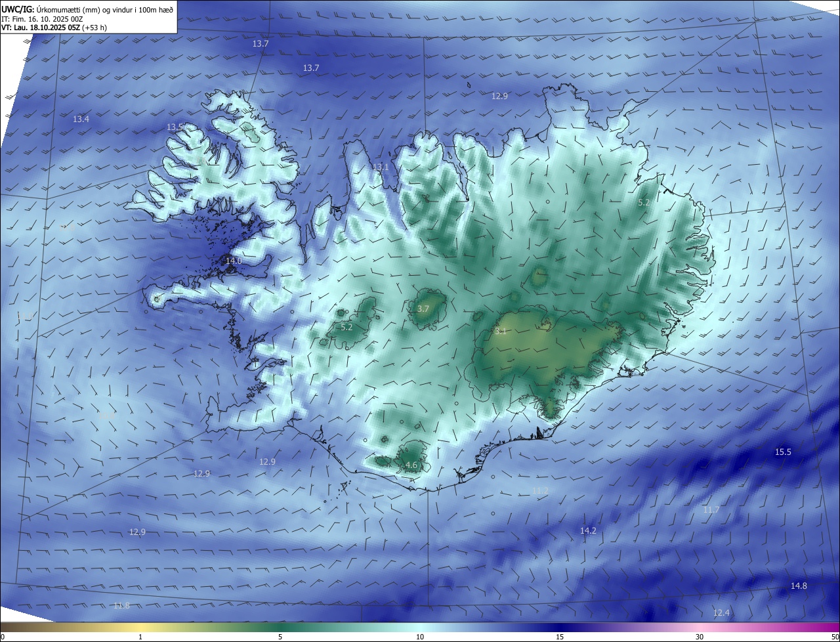Click the '0' tick on the colour scale
Screen dimensions: 840x642
[3, 637]
